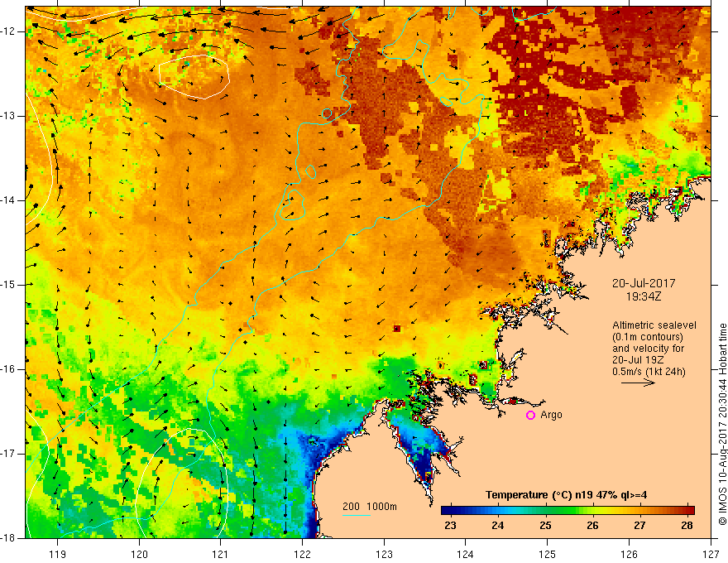Click the 'Argo' label text

tap(551, 415)
